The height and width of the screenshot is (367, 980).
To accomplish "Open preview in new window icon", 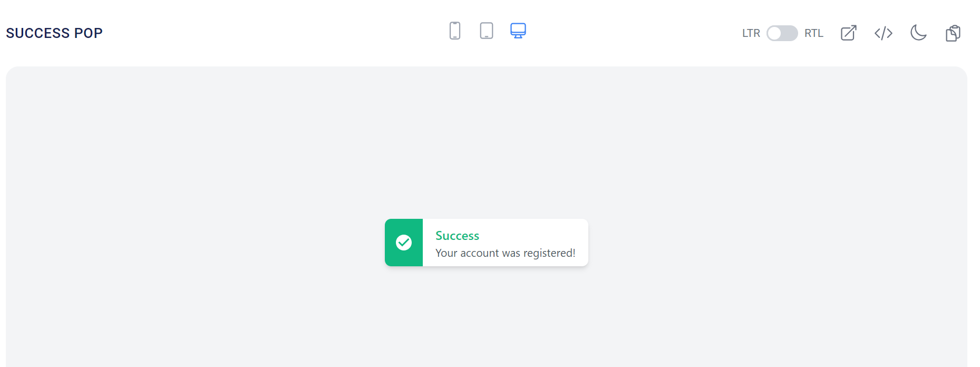I will tap(848, 33).
